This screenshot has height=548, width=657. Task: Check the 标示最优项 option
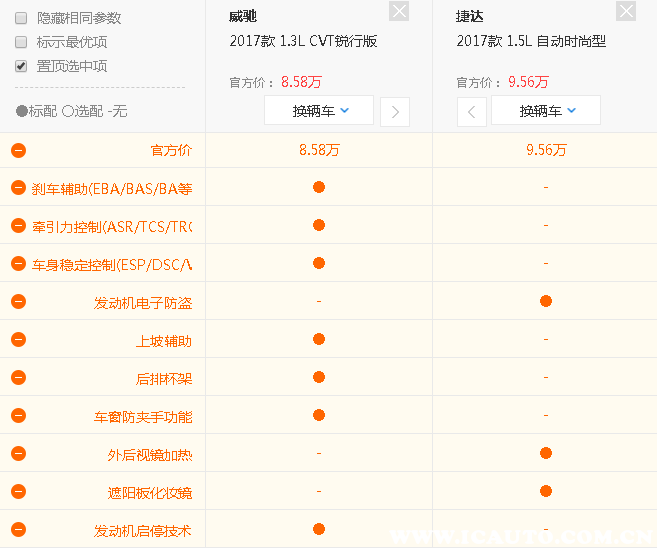[21, 42]
